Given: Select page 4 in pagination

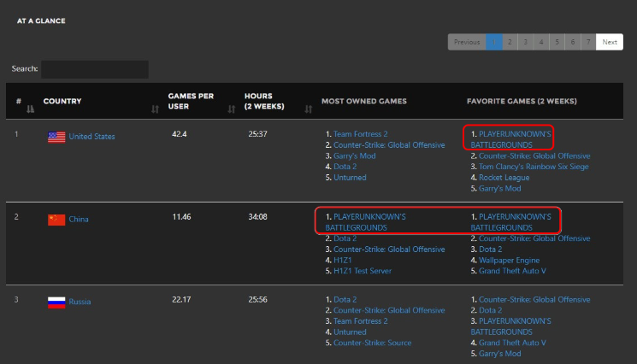Looking at the screenshot, I should coord(541,42).
